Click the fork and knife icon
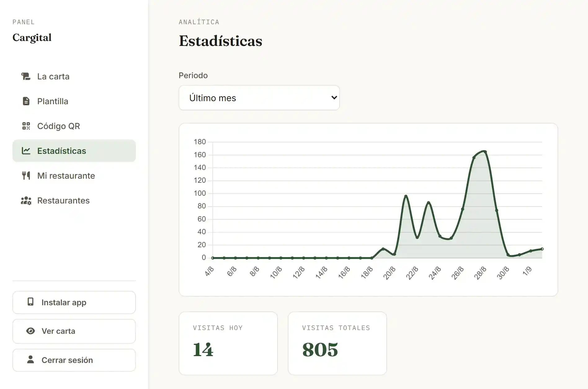The width and height of the screenshot is (588, 389). coord(26,176)
